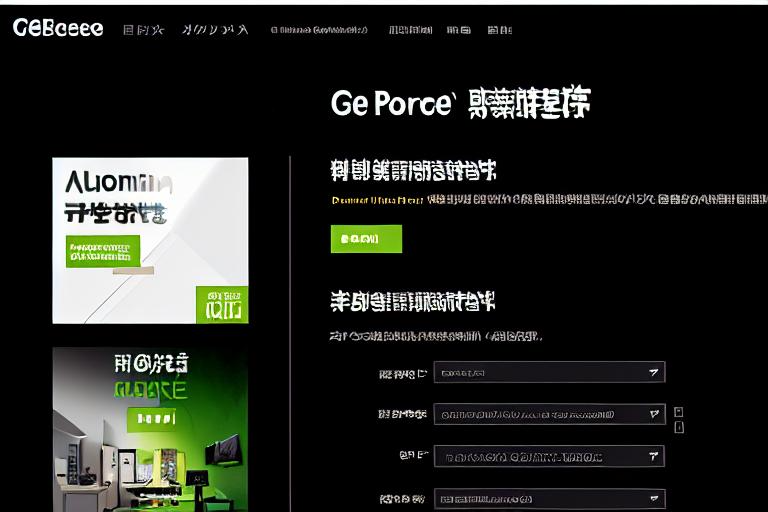The height and width of the screenshot is (512, 768).
Task: Click the green badge on white banner
Action: click(x=222, y=304)
